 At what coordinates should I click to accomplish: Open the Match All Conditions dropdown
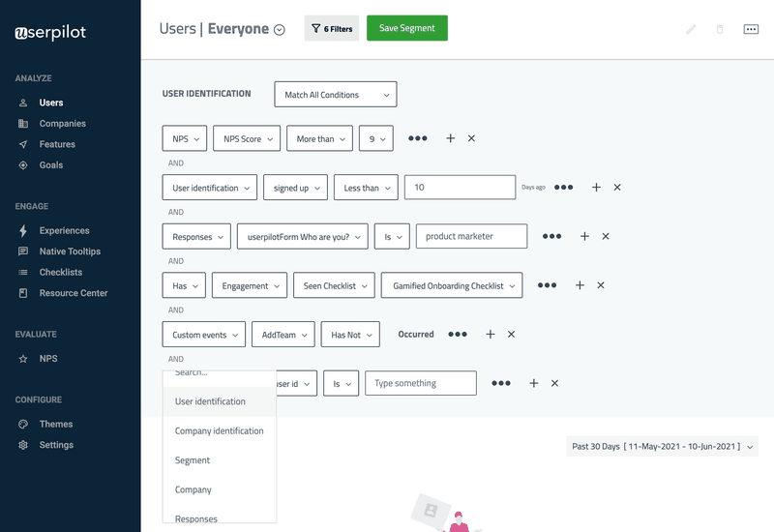pyautogui.click(x=336, y=94)
